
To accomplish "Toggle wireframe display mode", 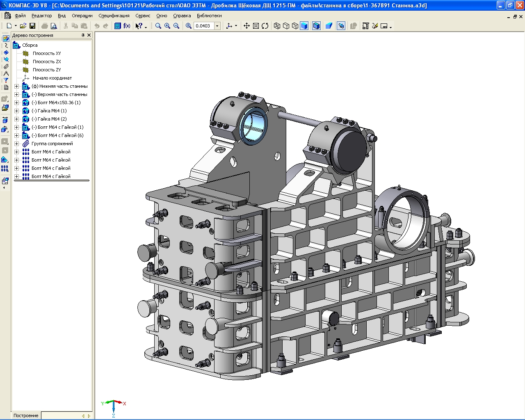I will (277, 26).
